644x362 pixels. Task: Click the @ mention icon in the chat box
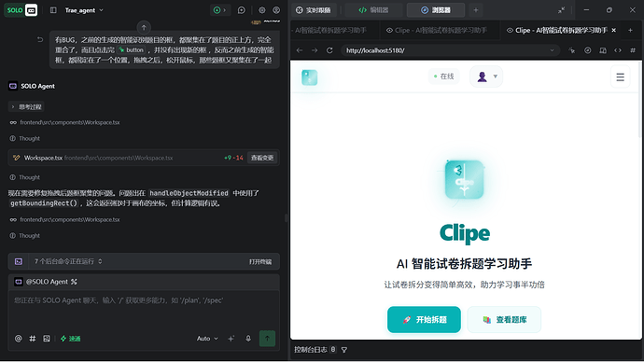click(x=18, y=339)
